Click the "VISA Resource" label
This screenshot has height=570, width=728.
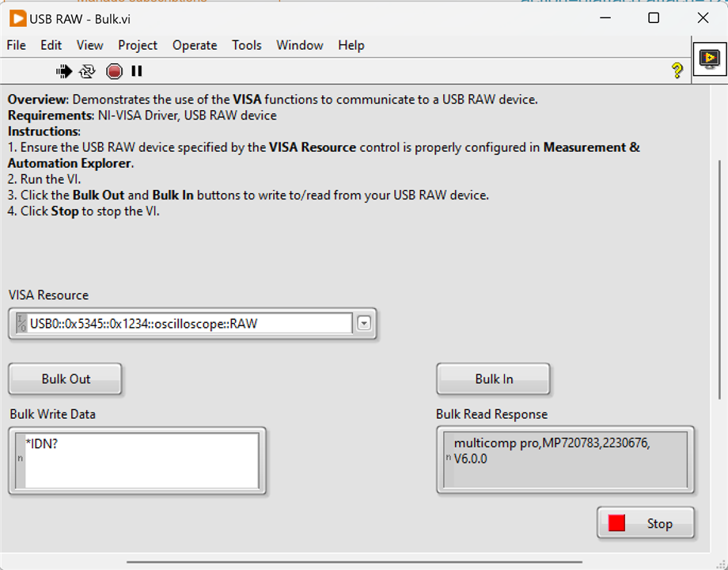click(49, 295)
